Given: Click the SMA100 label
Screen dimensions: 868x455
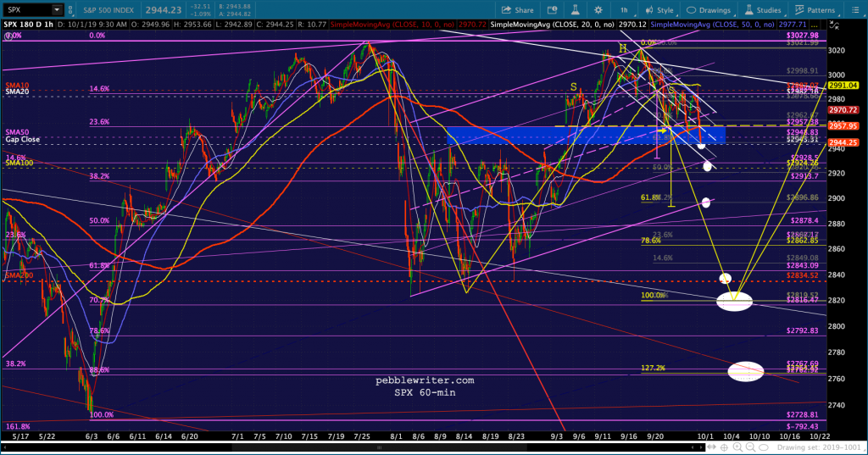Looking at the screenshot, I should [19, 163].
